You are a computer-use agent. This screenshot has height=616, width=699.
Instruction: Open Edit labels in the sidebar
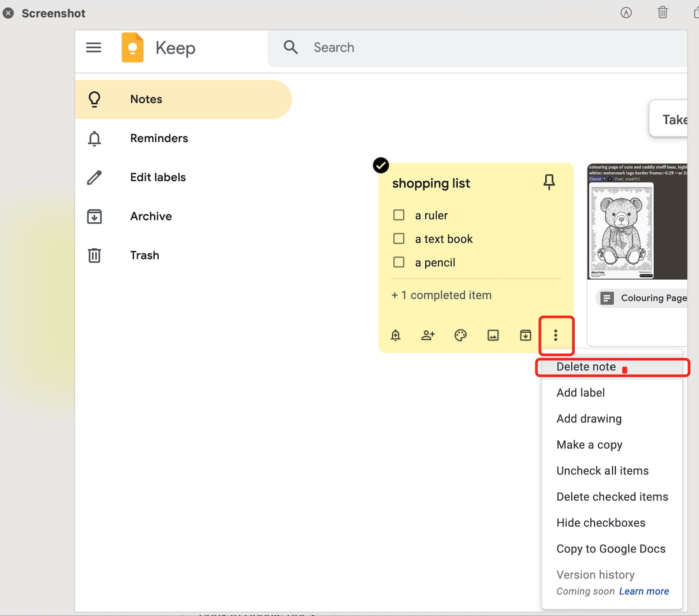pyautogui.click(x=183, y=177)
